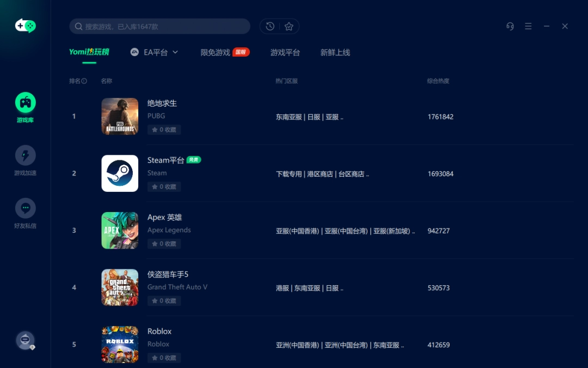
Task: Open the 游戏库 game library sidebar icon
Action: point(25,104)
